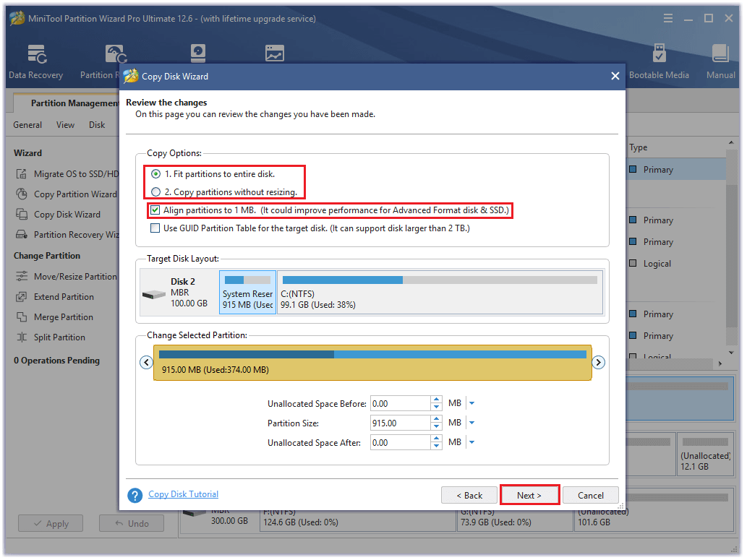Open unit dropdown for Unallocated Space After
Screen dimensions: 747x560
tap(471, 442)
